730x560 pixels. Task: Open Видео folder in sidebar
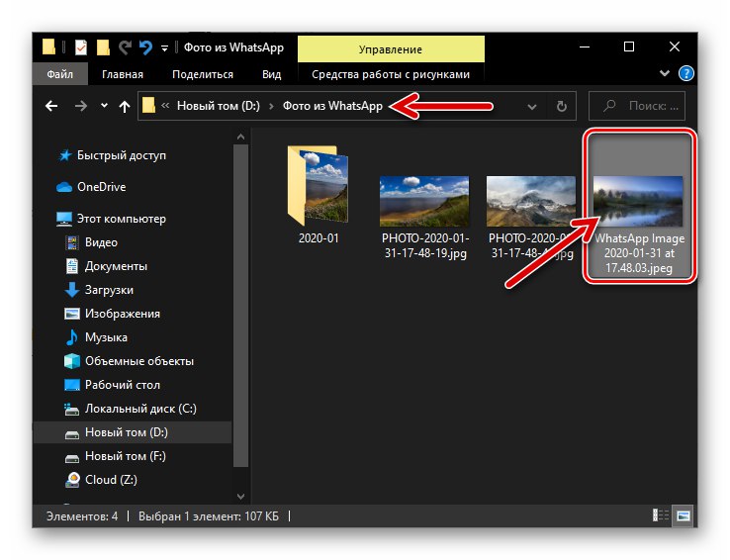click(x=101, y=242)
